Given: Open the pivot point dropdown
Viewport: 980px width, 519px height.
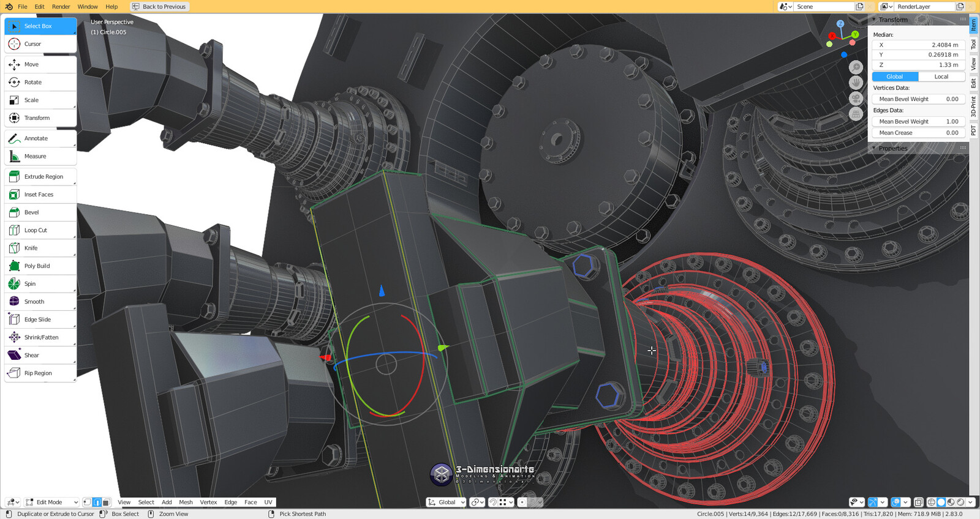Looking at the screenshot, I should (x=477, y=502).
